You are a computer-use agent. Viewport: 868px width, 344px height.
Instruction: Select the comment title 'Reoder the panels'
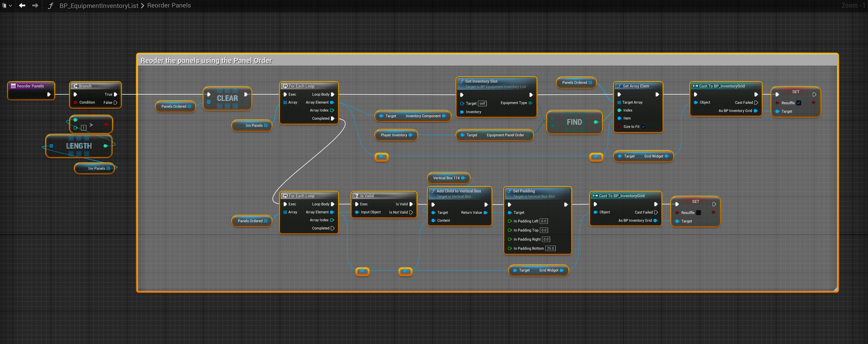206,61
